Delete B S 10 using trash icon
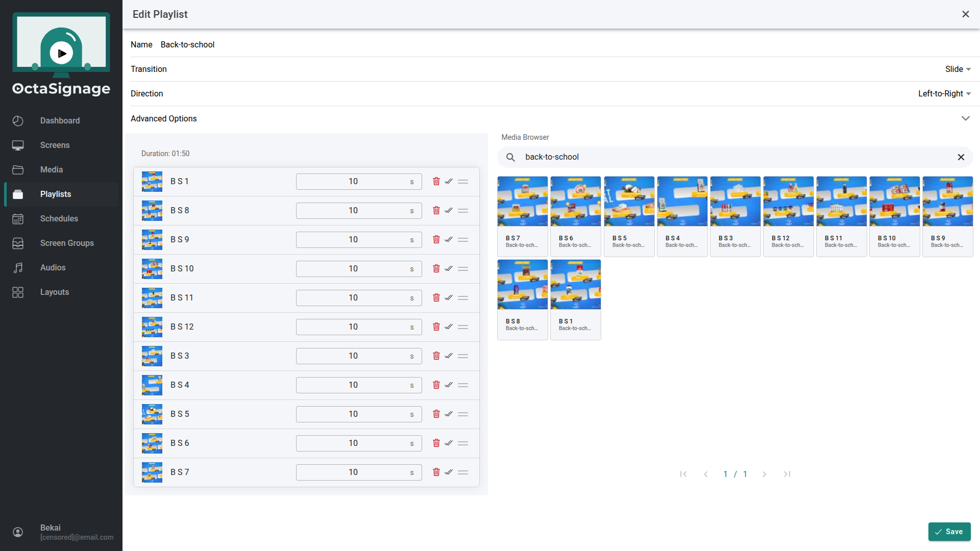980x551 pixels. coord(436,268)
